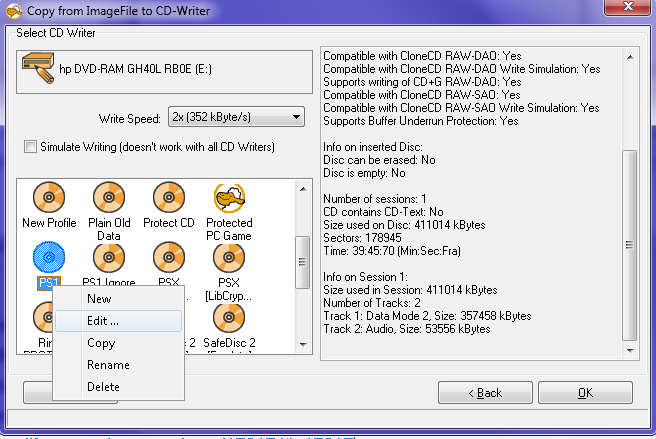
Task: Click 'Time: 39:45:70 (Min:Sec:Fra)' line
Action: coord(392,251)
